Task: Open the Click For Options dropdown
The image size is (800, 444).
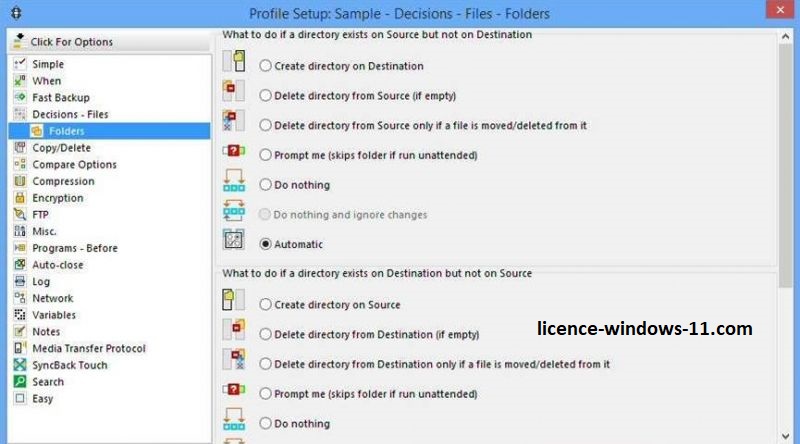Action: (70, 42)
